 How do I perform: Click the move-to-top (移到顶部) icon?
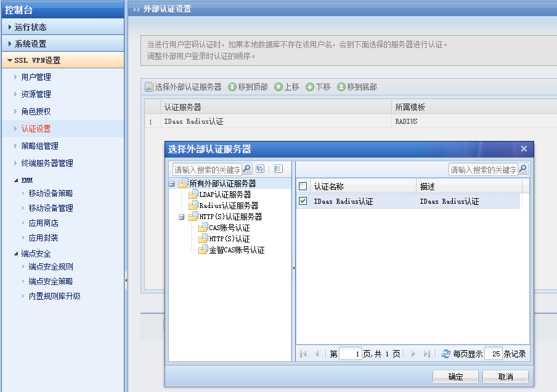click(232, 87)
